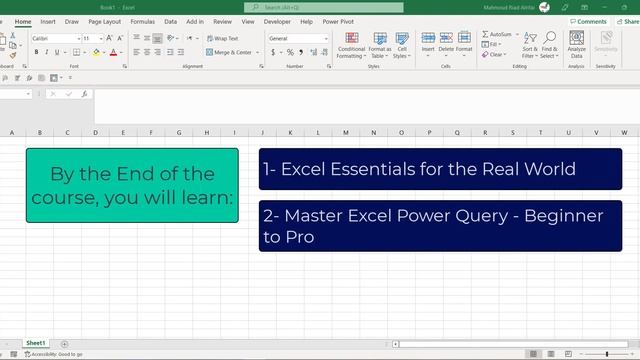Apply cell borders with the Borders icon
Viewport: 640px width, 360px height.
pos(76,52)
